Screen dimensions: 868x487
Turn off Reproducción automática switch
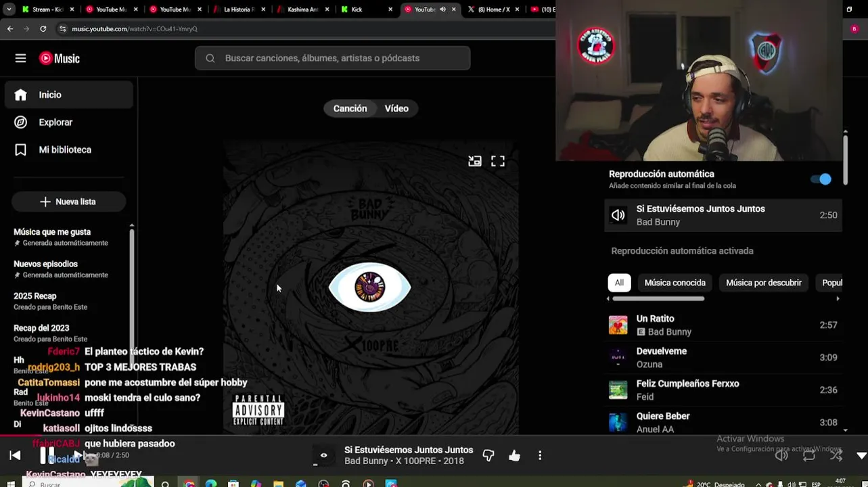point(821,179)
